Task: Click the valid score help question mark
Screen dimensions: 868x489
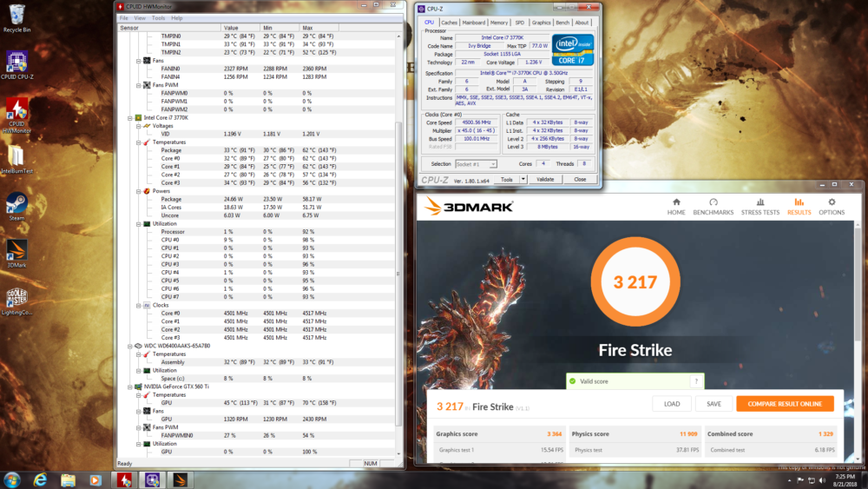Action: pyautogui.click(x=696, y=381)
